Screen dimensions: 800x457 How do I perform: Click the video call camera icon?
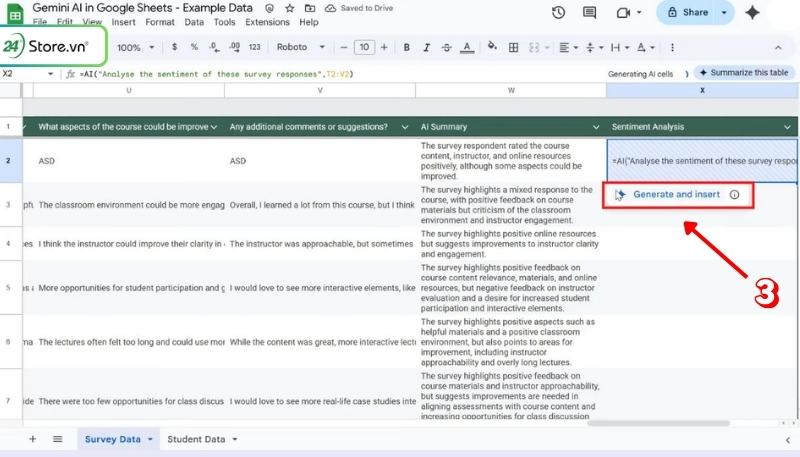(x=623, y=13)
